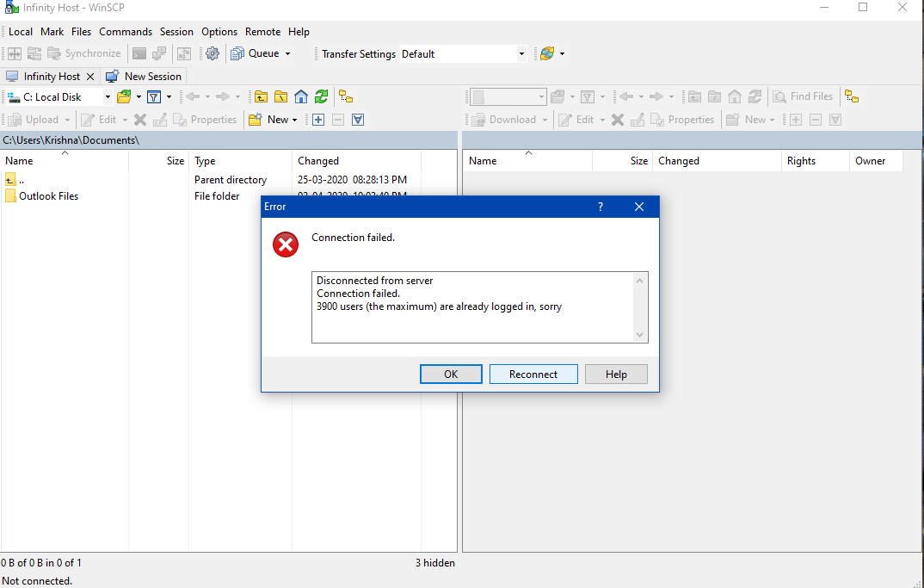Click the Reconnect button

pyautogui.click(x=533, y=374)
